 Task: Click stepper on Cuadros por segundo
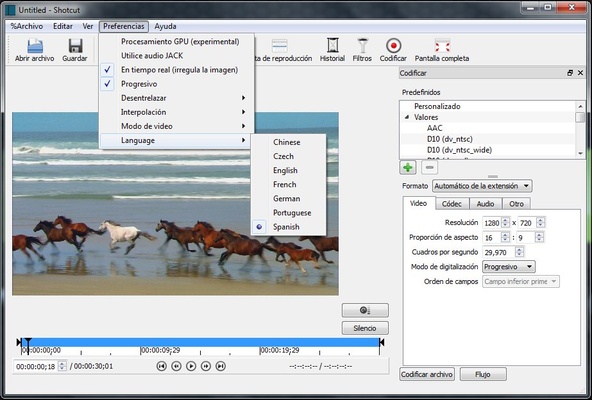tap(520, 252)
